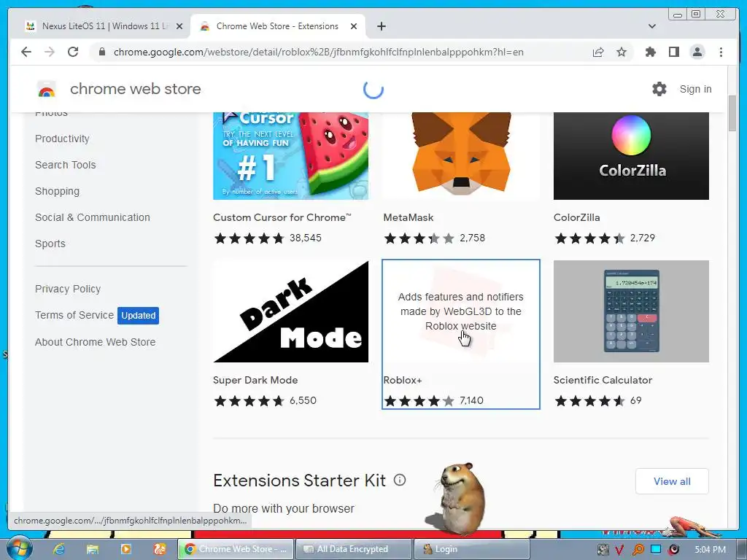747x560 pixels.
Task: Go back to the previous page
Action: pyautogui.click(x=26, y=52)
